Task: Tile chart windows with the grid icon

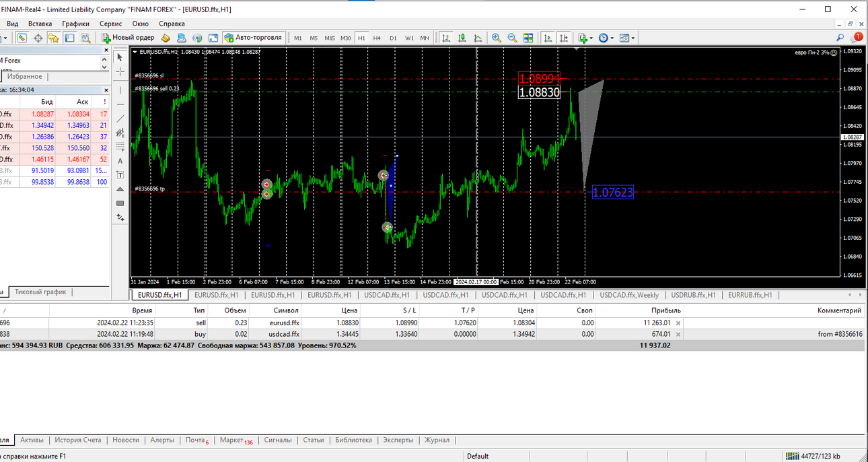Action: [x=528, y=38]
